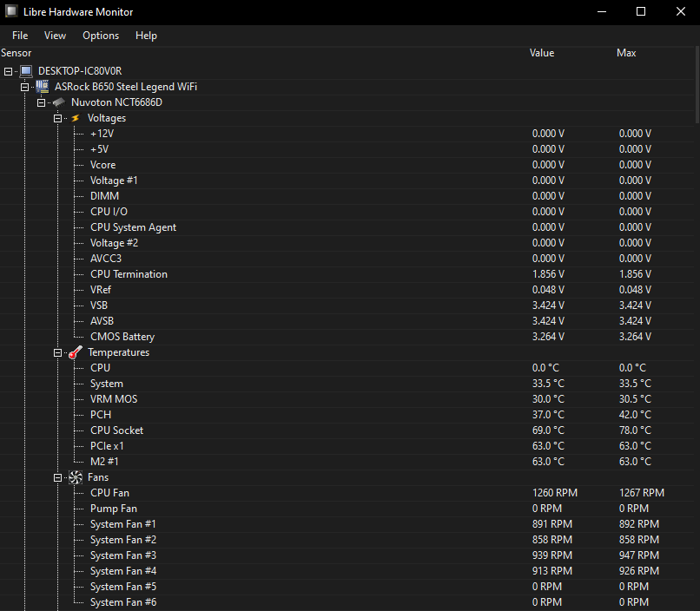Image resolution: width=700 pixels, height=611 pixels.
Task: Click the lightning bolt Voltages icon
Action: point(76,118)
